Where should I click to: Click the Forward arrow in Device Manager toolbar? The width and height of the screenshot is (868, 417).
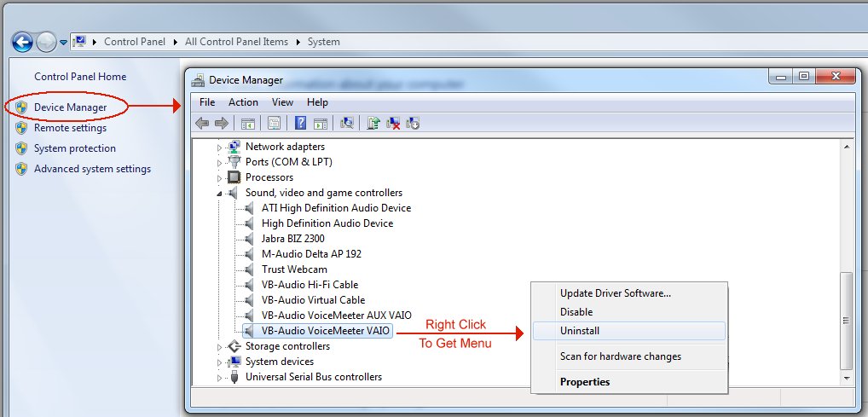(222, 123)
